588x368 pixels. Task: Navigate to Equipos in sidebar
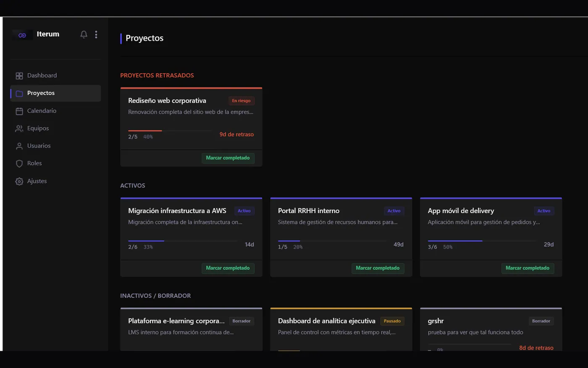click(55, 129)
